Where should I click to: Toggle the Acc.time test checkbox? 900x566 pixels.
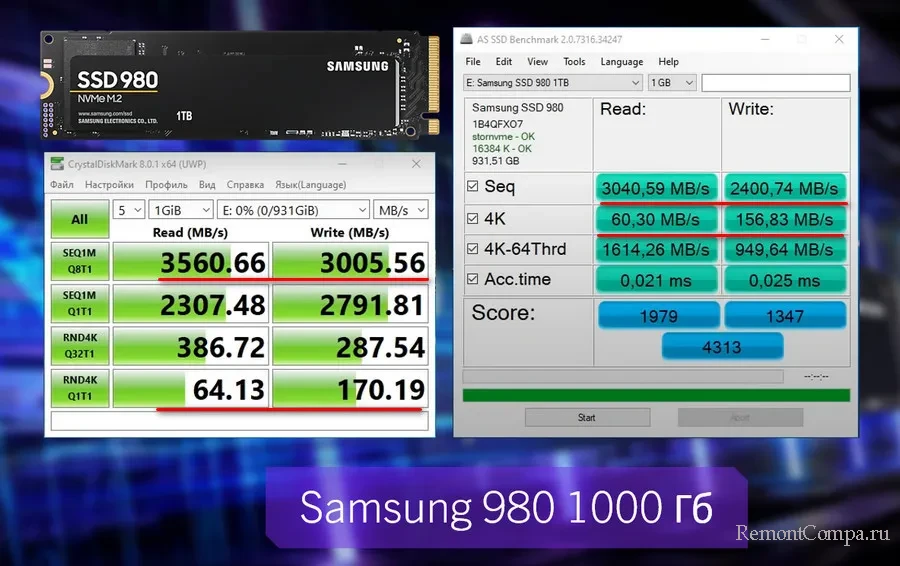coord(472,279)
